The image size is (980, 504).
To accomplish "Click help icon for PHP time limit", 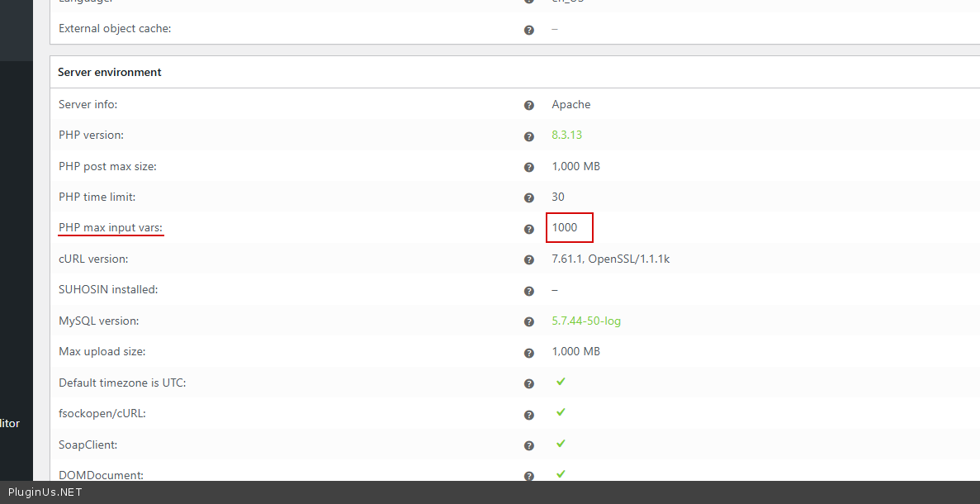I will pyautogui.click(x=529, y=198).
